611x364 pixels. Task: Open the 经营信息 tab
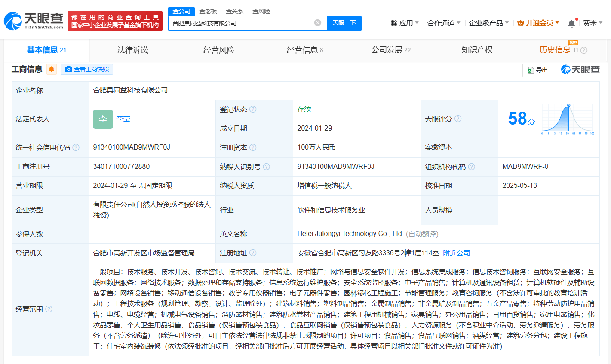click(305, 50)
